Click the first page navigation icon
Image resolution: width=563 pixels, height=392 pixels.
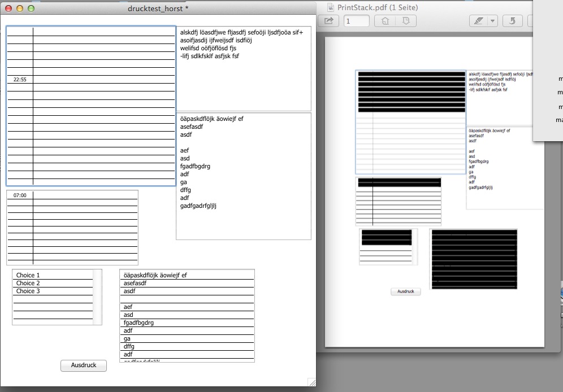pyautogui.click(x=386, y=21)
